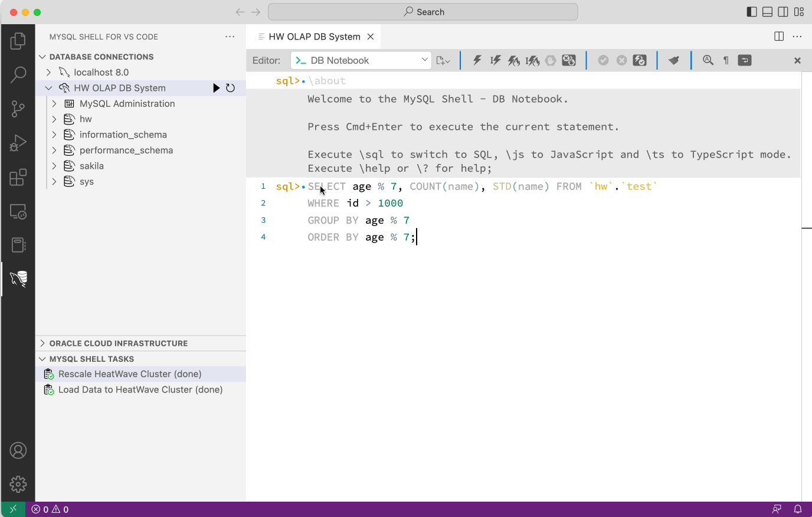Open the Extensions view icon

click(x=18, y=176)
